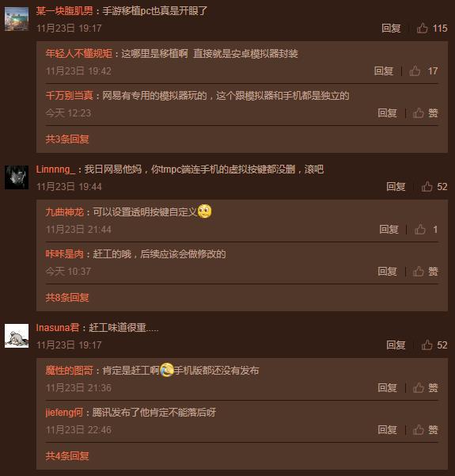The width and height of the screenshot is (455, 476).
Task: Open Inasuna君's profile avatar
Action: pyautogui.click(x=17, y=336)
